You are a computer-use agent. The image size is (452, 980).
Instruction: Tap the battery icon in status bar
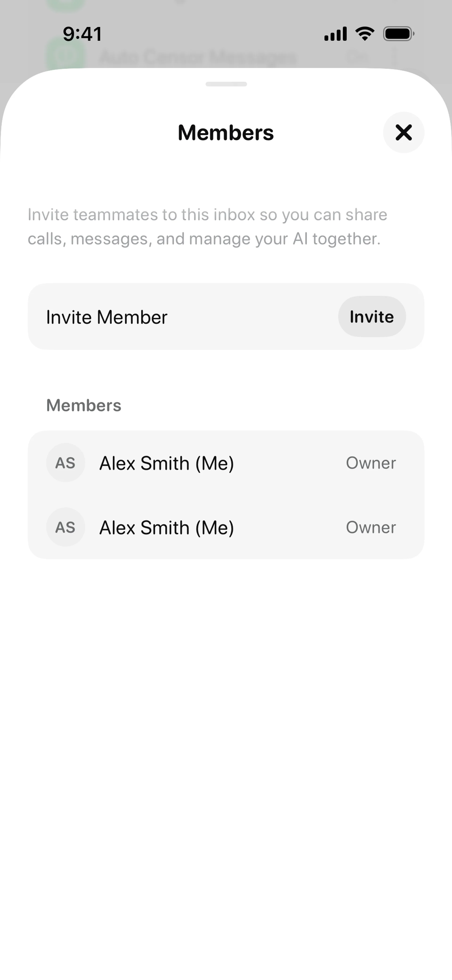pos(398,34)
